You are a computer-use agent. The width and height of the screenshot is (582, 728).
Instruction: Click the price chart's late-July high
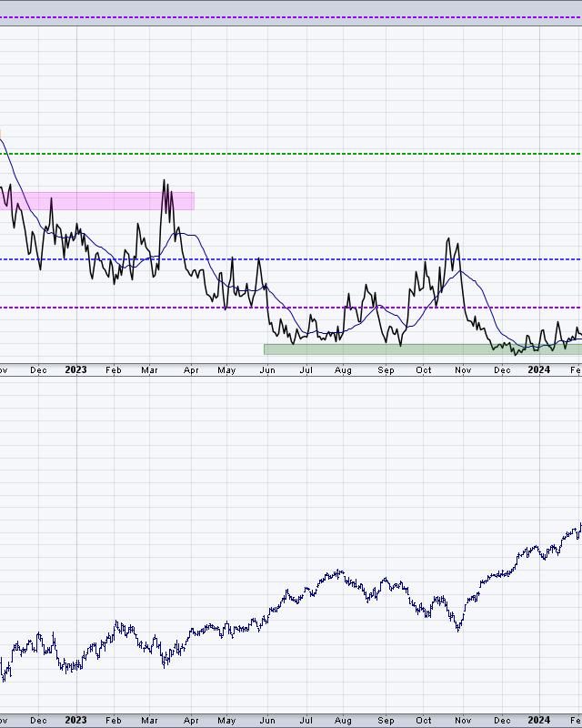[340, 571]
